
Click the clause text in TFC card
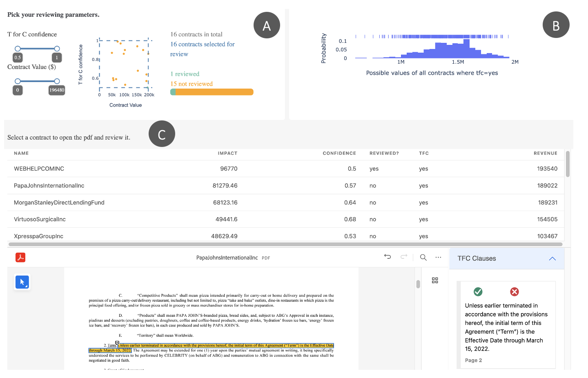click(x=506, y=327)
